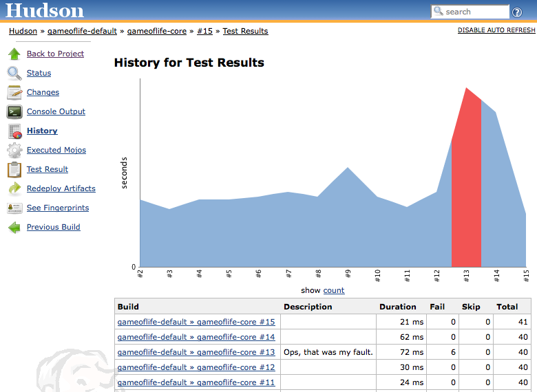
Task: Select the History sidebar item
Action: (42, 131)
